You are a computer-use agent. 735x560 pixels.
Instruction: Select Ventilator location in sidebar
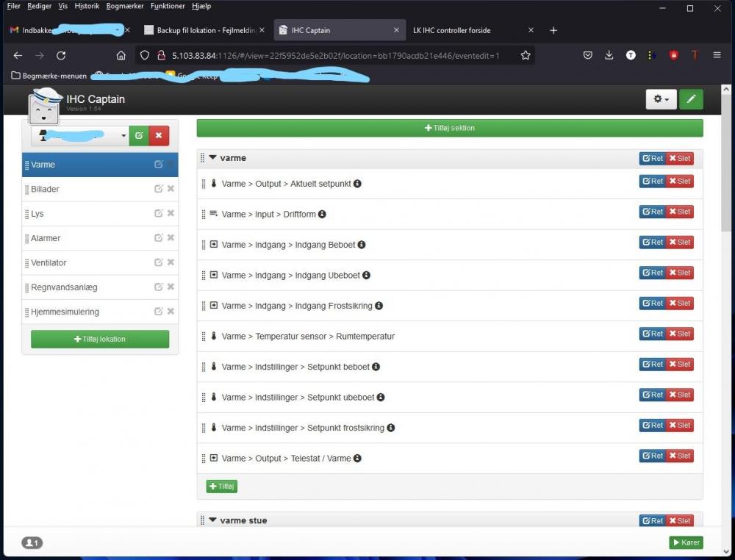(49, 263)
